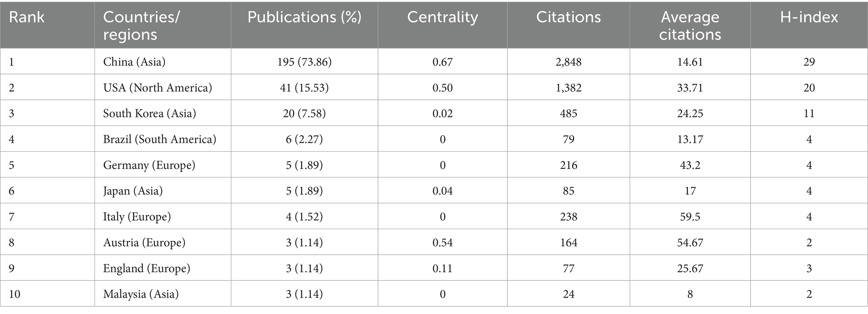Select the Germany (Europe) cell
This screenshot has width=868, height=314.
149,165
